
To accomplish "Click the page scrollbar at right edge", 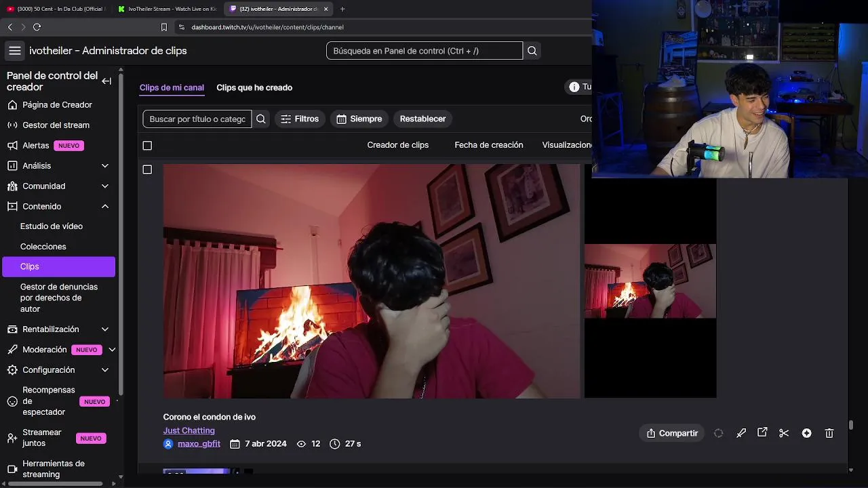I will (x=850, y=425).
